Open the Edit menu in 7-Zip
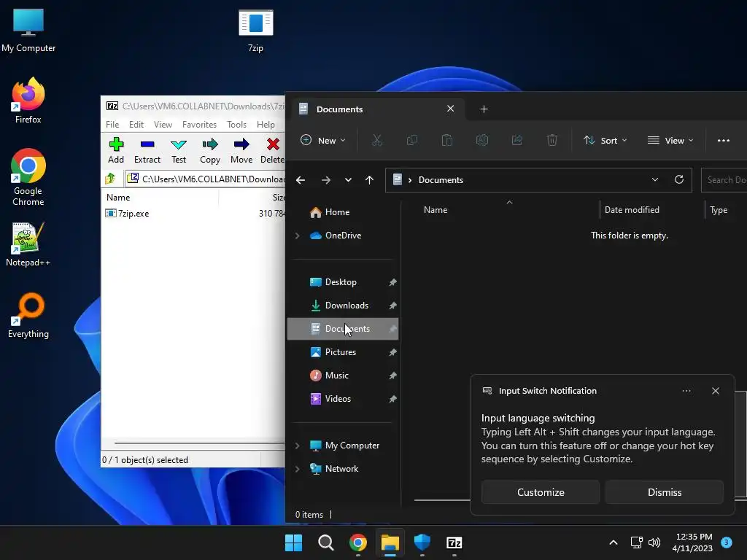 136,124
